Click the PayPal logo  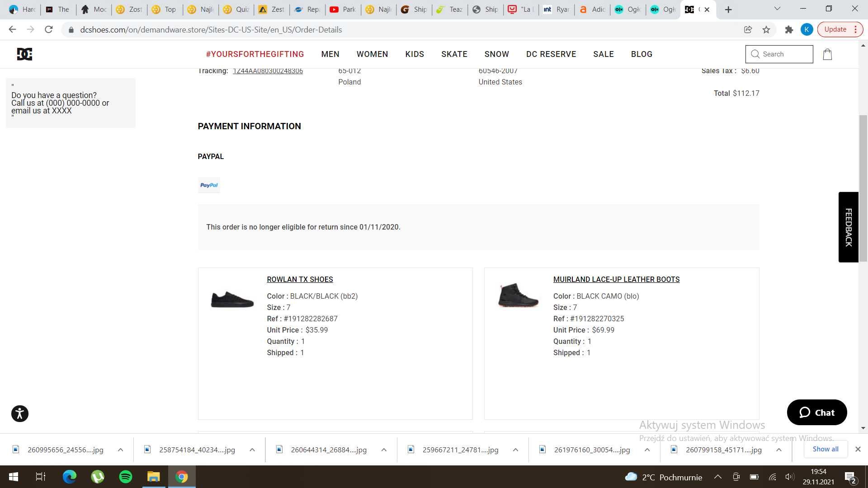209,185
